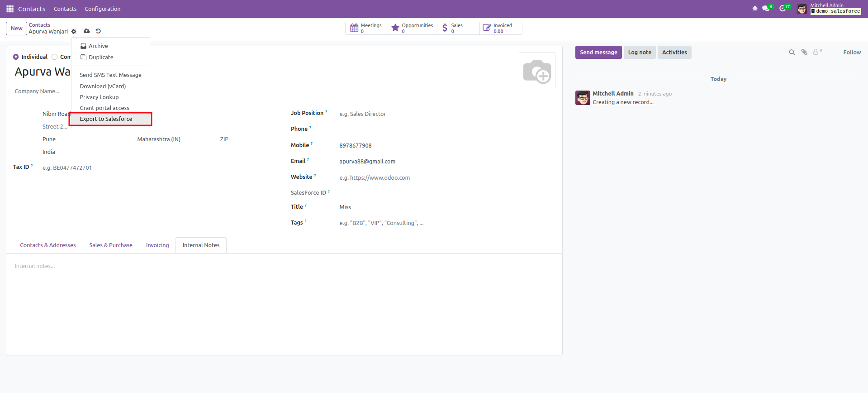The width and height of the screenshot is (868, 393).
Task: Open the Invoicing tab
Action: [157, 245]
